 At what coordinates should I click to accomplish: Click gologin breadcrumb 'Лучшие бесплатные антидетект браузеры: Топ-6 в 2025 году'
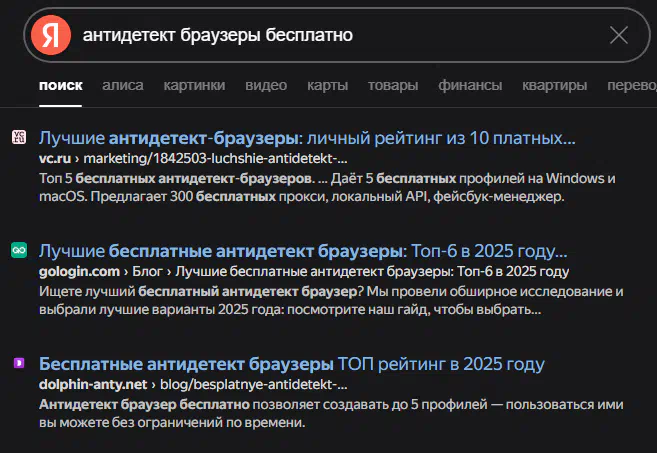[x=372, y=272]
